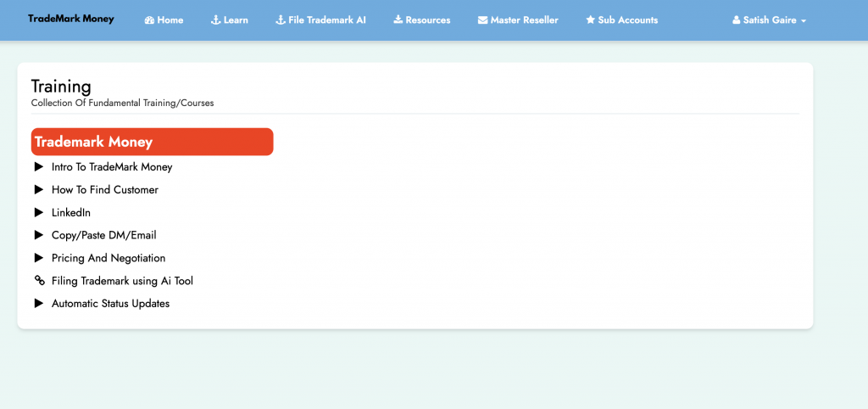Click play icon beside LinkedIn lesson
The height and width of the screenshot is (409, 868).
[x=39, y=212]
